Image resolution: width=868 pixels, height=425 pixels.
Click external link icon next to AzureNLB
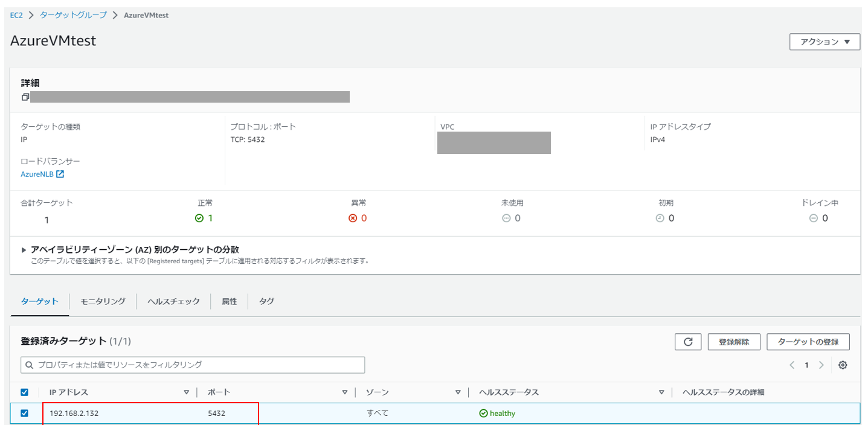pyautogui.click(x=60, y=174)
